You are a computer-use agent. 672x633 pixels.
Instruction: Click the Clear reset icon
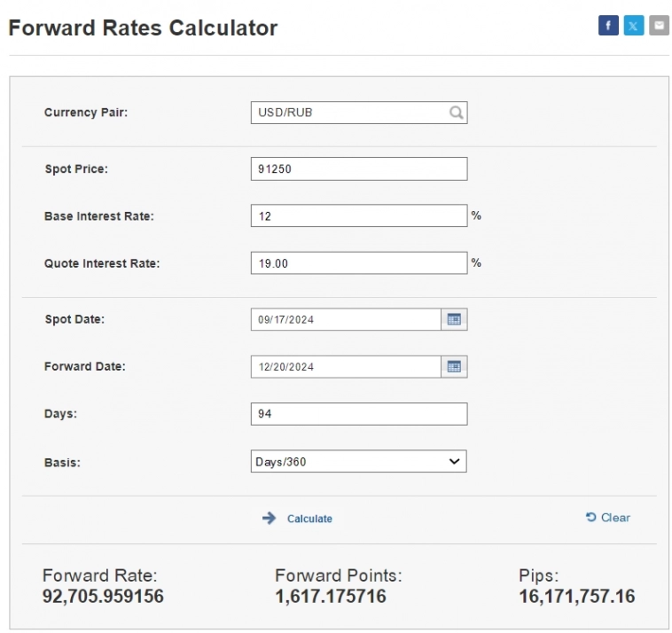(591, 518)
